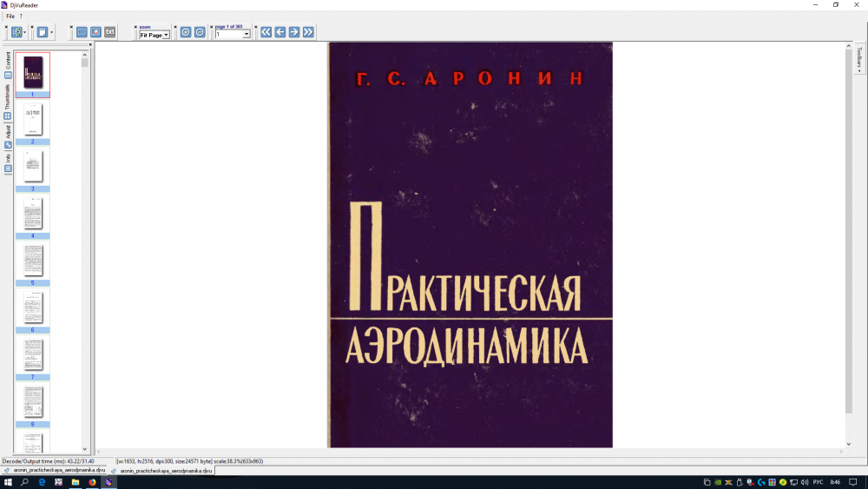This screenshot has width=868, height=489.
Task: Click the zoom out button
Action: pos(200,32)
